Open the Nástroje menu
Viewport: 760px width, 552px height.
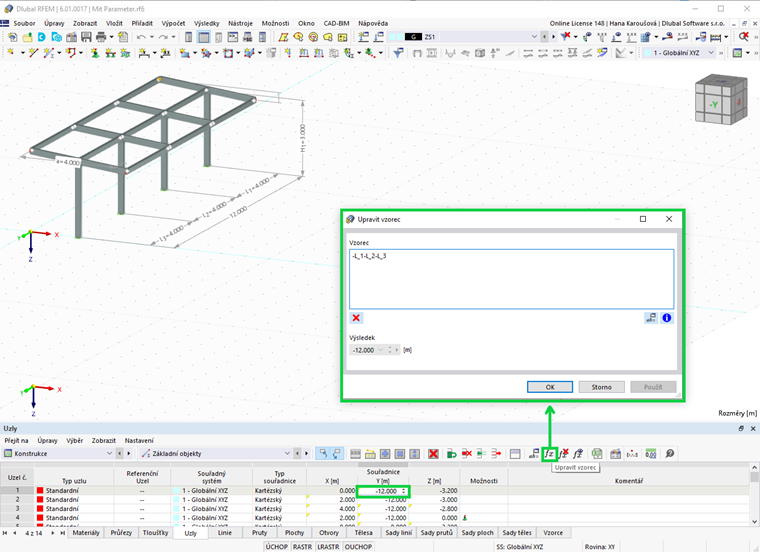[x=240, y=23]
